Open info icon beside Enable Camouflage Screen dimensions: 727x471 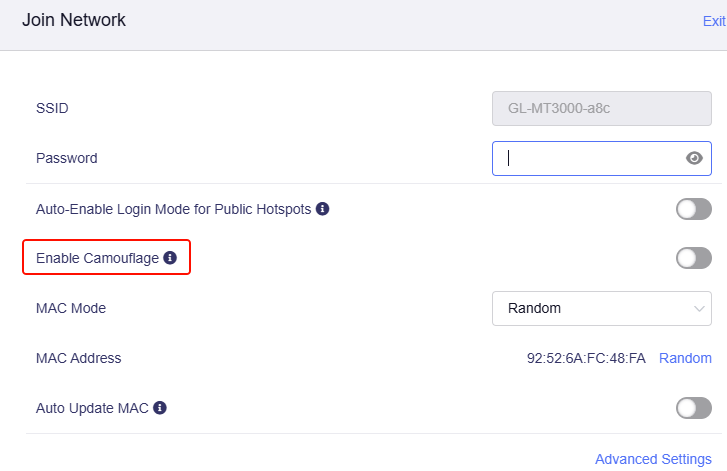click(x=170, y=258)
